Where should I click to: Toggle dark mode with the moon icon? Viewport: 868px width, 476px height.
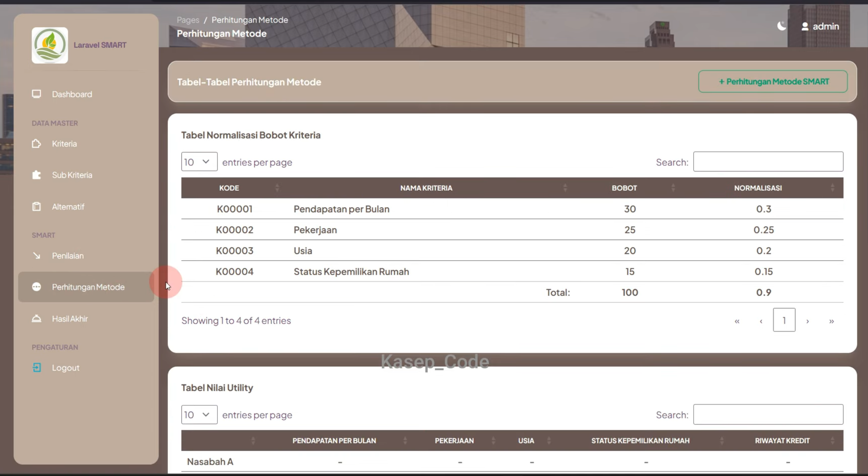point(781,26)
